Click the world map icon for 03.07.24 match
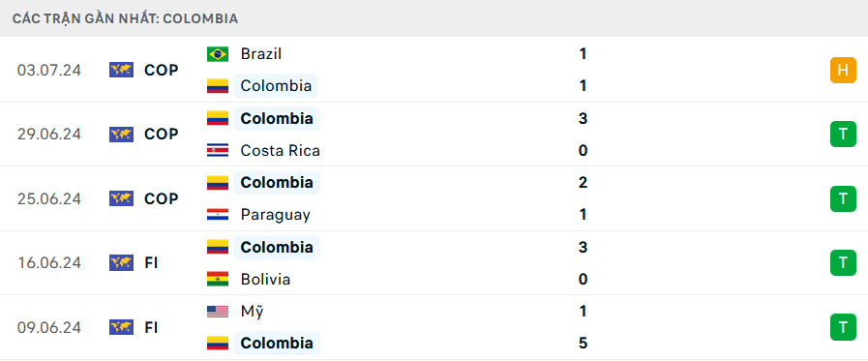Viewport: 868px width, 361px height. pos(121,70)
